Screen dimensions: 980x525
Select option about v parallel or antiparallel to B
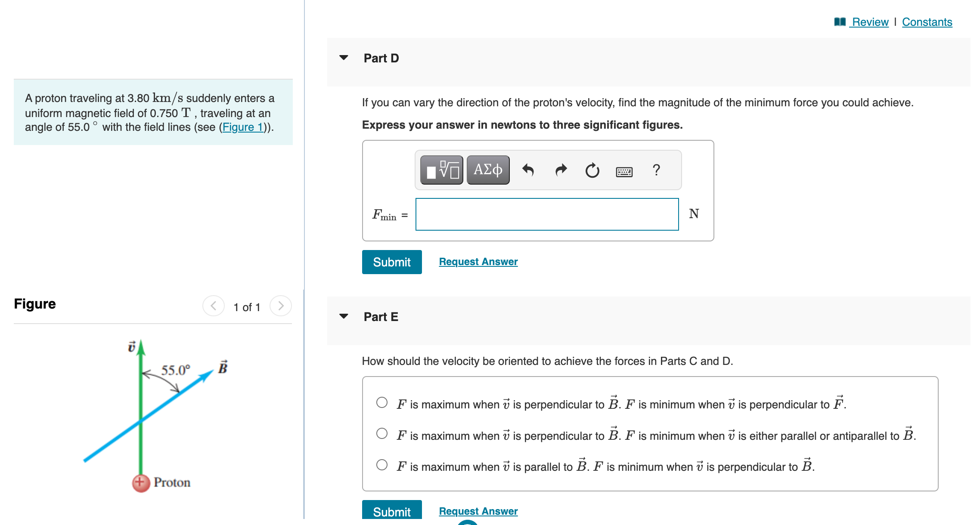point(381,434)
